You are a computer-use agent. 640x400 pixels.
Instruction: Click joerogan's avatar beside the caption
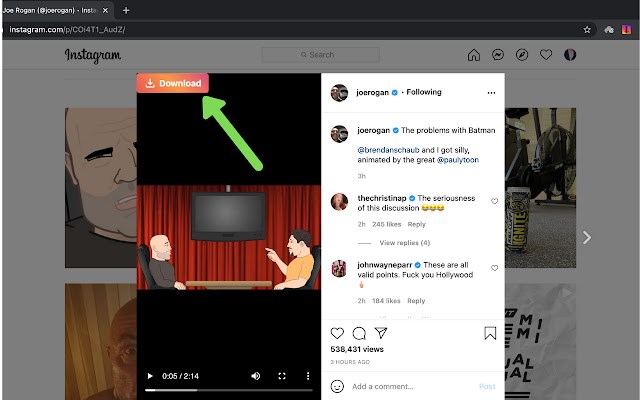point(339,134)
